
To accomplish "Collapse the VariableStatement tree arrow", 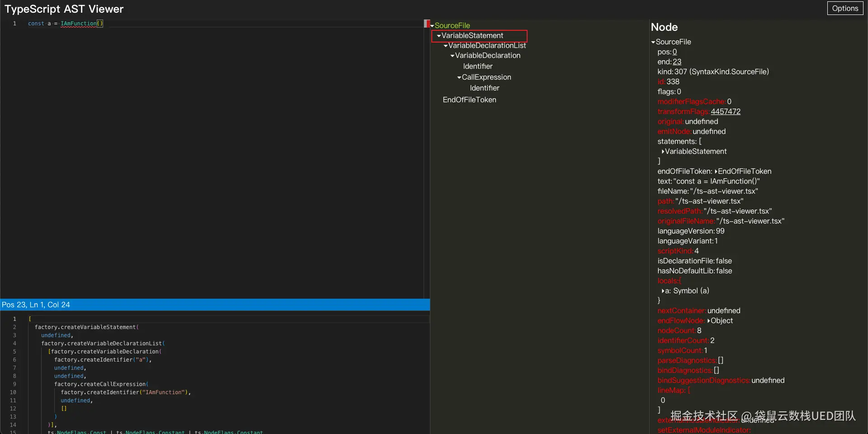I will point(439,36).
